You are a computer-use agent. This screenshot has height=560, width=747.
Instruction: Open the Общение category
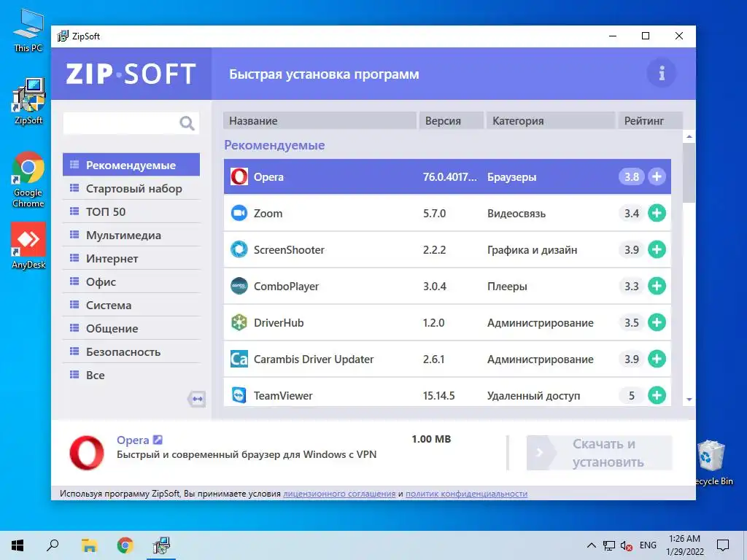point(131,328)
